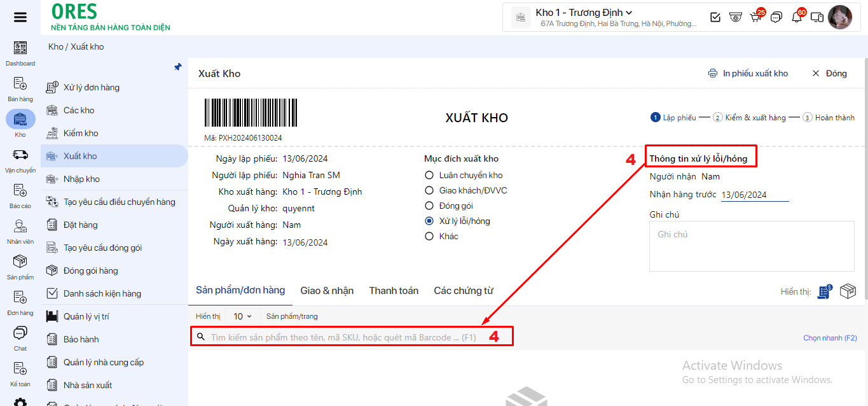Select the Luân chuyển kho radio option
This screenshot has width=868, height=406.
pos(429,176)
